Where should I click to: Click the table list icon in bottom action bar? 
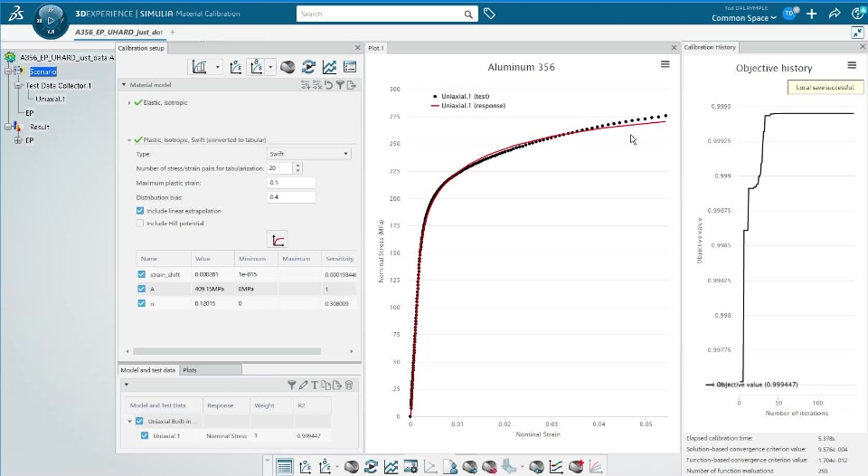tap(285, 467)
